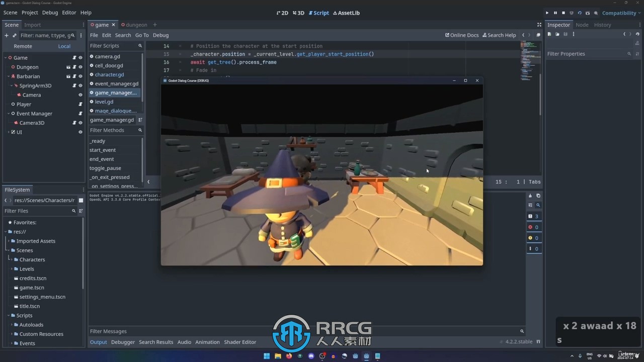Screen dimensions: 644x362
Task: Open the script on Event Manager node
Action: 80,114
